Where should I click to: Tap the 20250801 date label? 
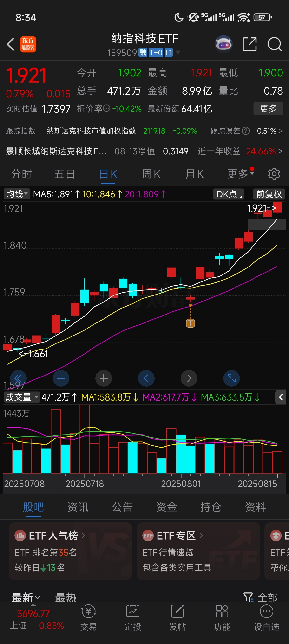click(x=181, y=484)
